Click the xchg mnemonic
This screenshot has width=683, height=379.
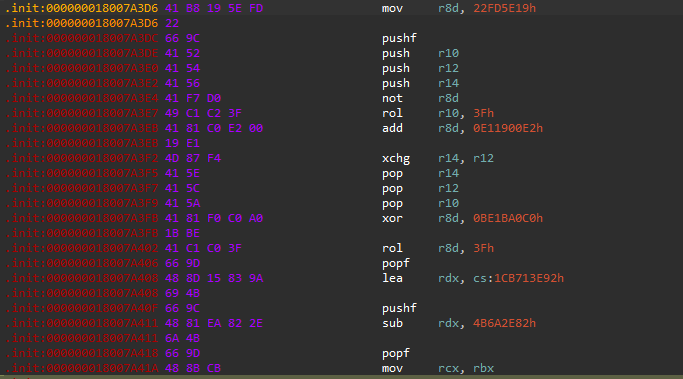(396, 159)
